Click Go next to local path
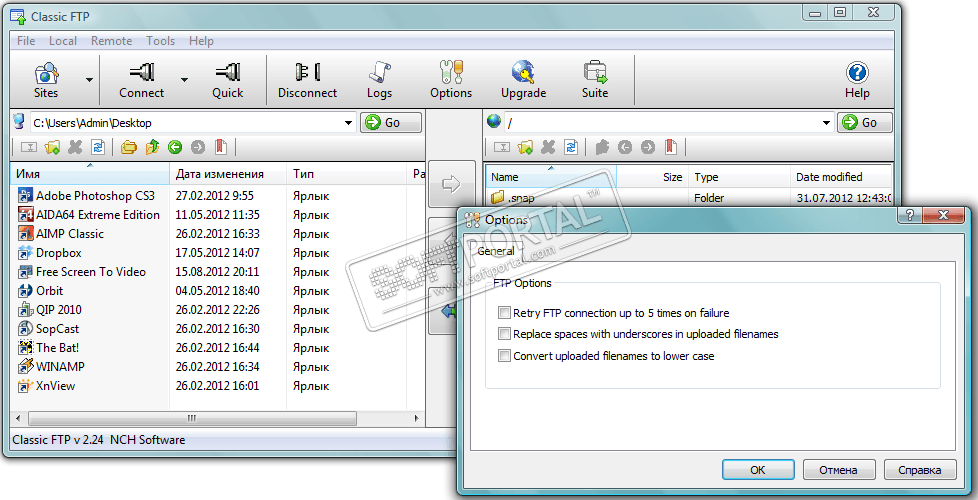Screen dimensions: 978x500 point(391,122)
